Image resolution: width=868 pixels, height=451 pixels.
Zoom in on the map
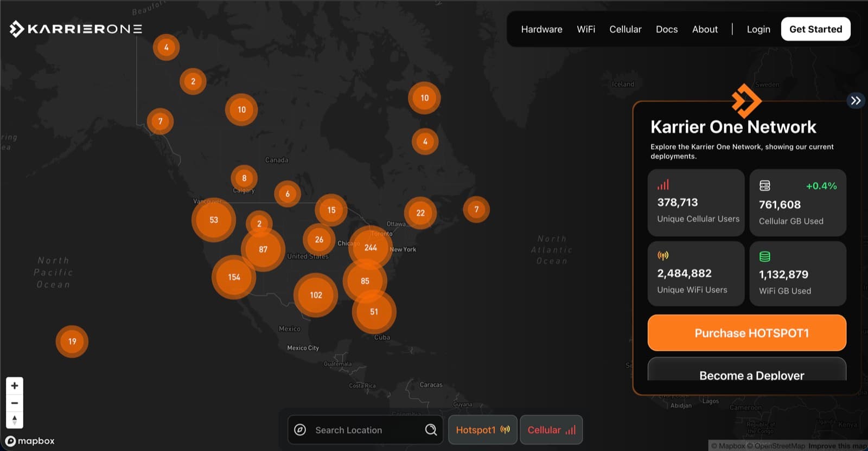coord(15,385)
